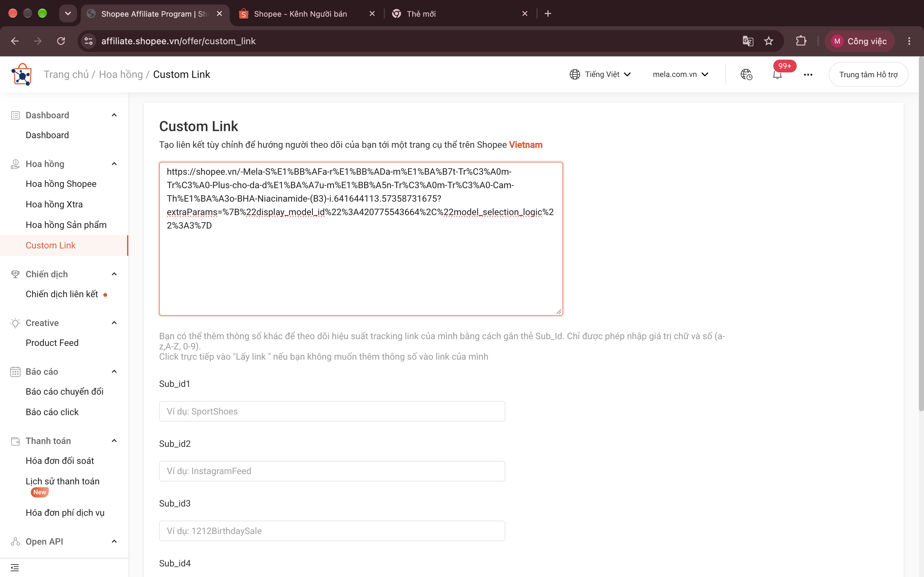This screenshot has width=924, height=577.
Task: Open the mela.com.vn account dropdown
Action: [x=680, y=74]
